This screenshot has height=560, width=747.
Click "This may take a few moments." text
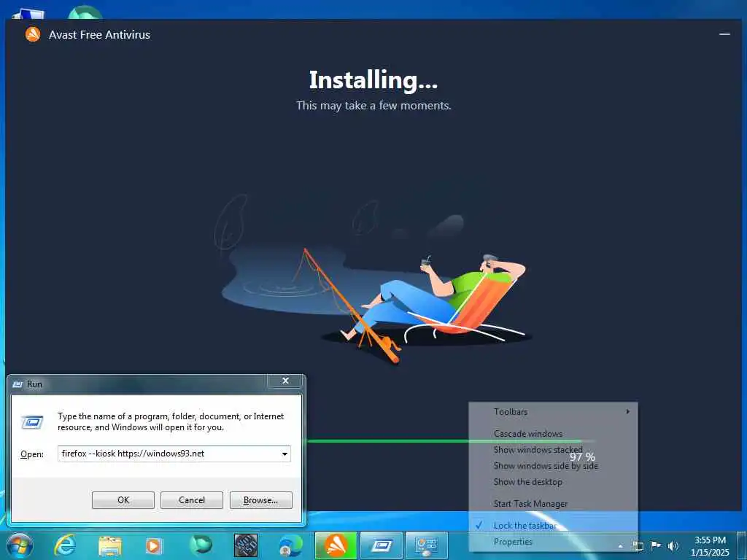(373, 105)
